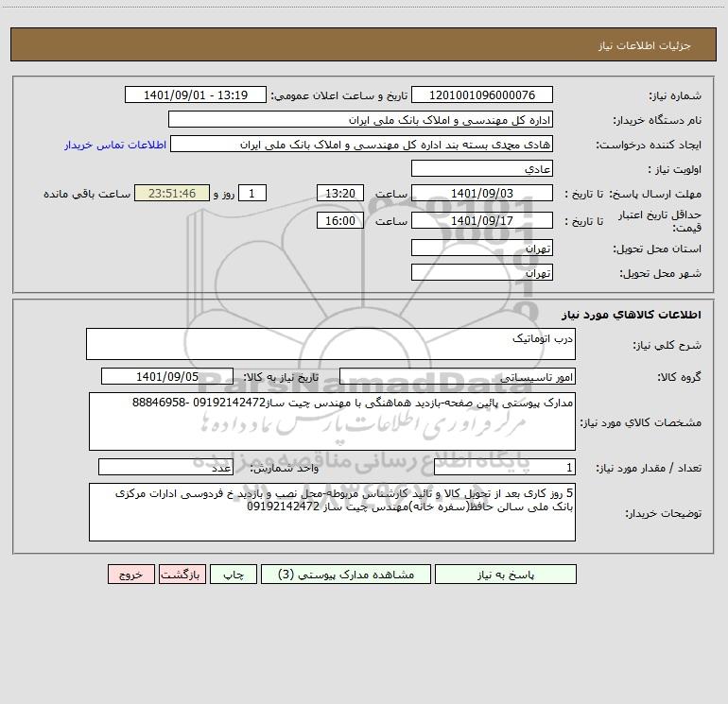Click the 'پاسخ به نیاز' button
Viewport: 728px width, 704px height.
pyautogui.click(x=506, y=574)
